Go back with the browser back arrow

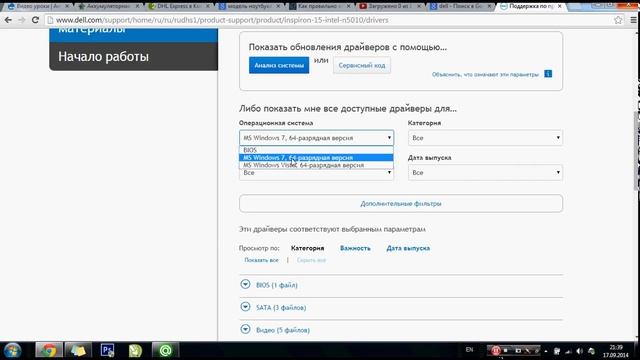(x=8, y=20)
